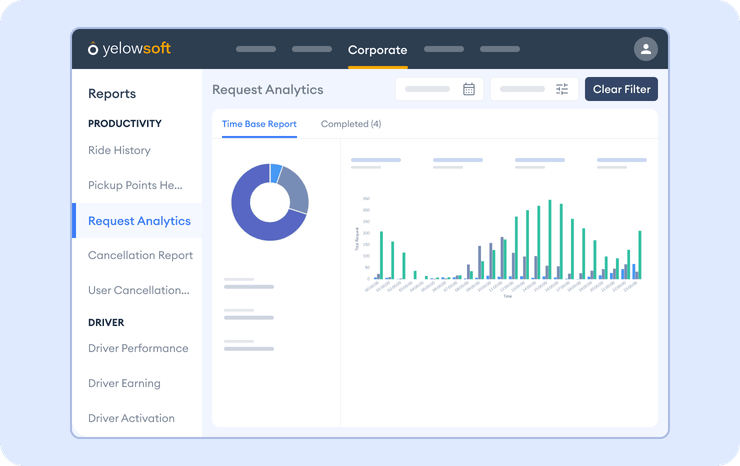View Driver Earning report

tap(124, 383)
